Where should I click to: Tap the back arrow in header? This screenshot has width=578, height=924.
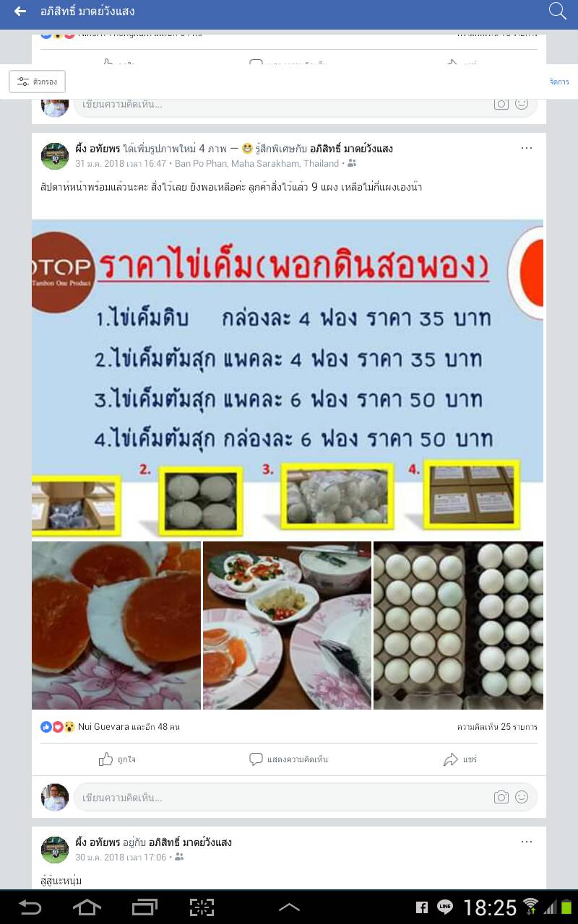[20, 12]
